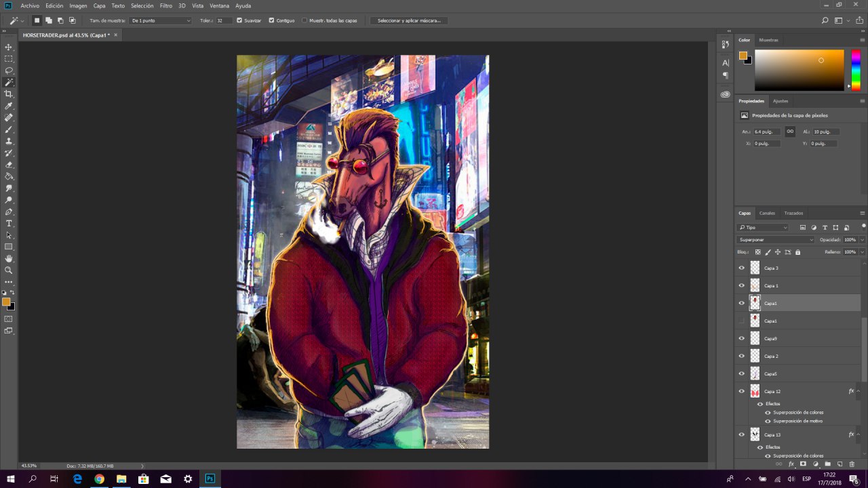Select the Smudge tool
The height and width of the screenshot is (488, 868).
click(x=9, y=188)
